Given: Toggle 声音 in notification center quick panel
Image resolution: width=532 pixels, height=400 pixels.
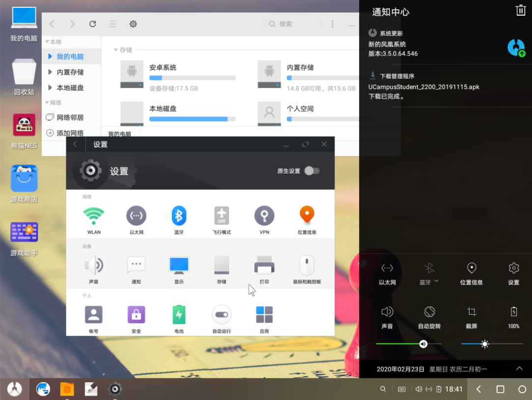Looking at the screenshot, I should tap(387, 317).
